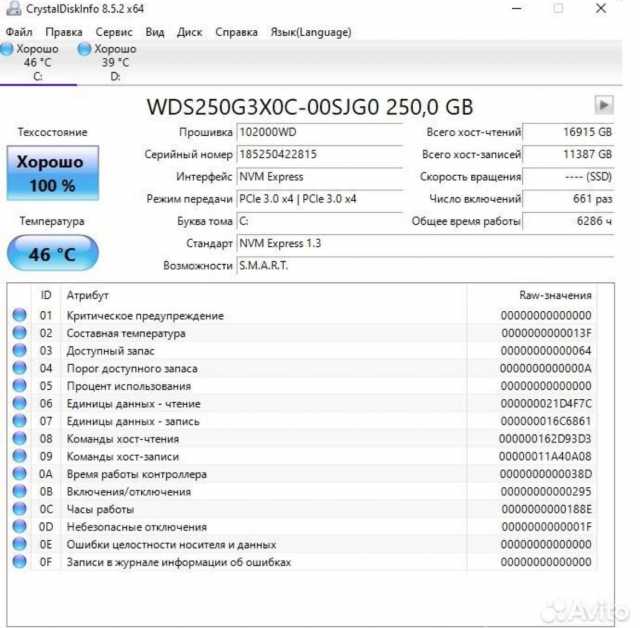Click status icon for Критическое предупреждение row
This screenshot has width=640, height=628.
click(19, 315)
